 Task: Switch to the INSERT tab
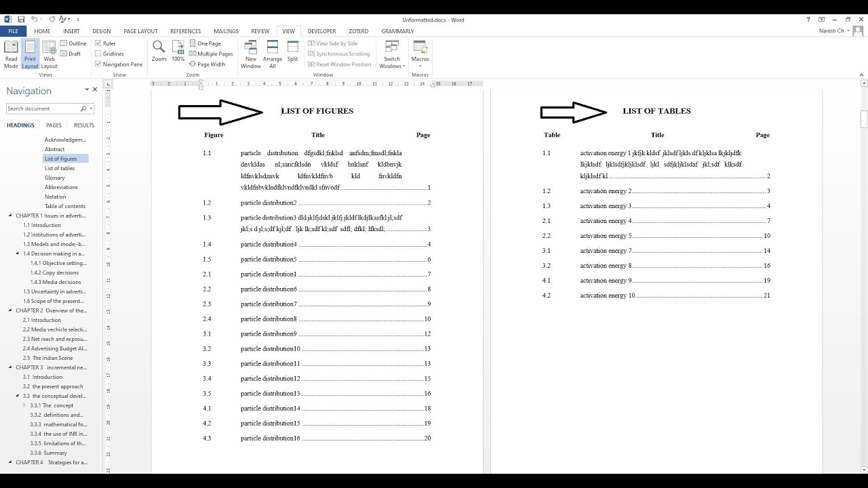[71, 31]
